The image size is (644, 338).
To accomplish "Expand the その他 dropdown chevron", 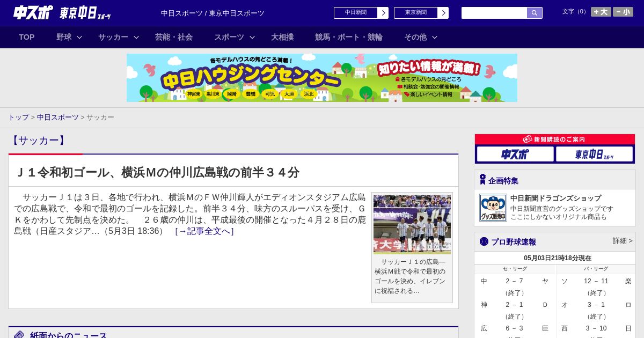I will (x=435, y=37).
